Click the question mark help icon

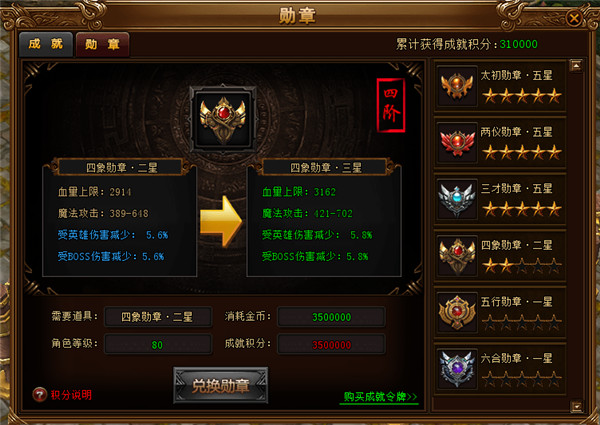click(x=39, y=394)
